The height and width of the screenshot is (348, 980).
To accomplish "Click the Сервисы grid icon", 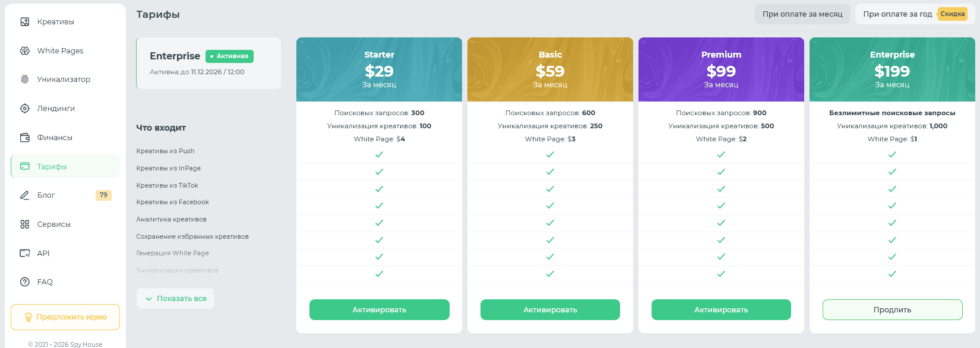I will point(25,224).
